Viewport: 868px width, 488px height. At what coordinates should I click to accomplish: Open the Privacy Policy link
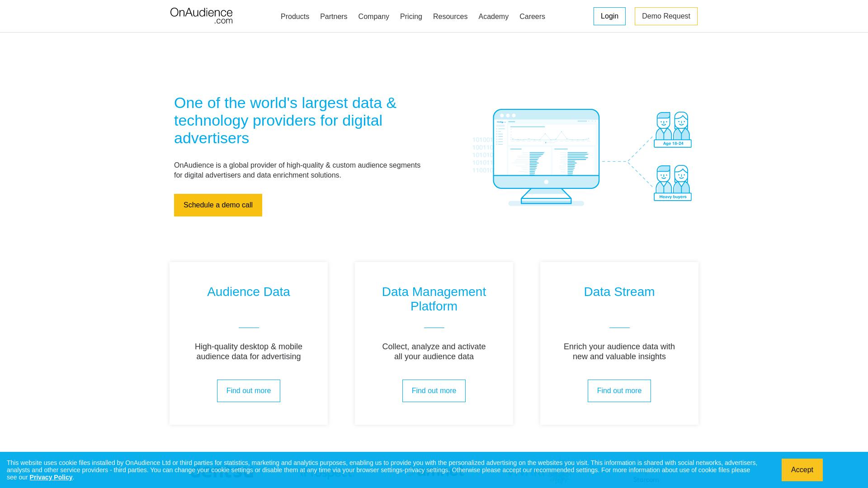[x=51, y=477]
